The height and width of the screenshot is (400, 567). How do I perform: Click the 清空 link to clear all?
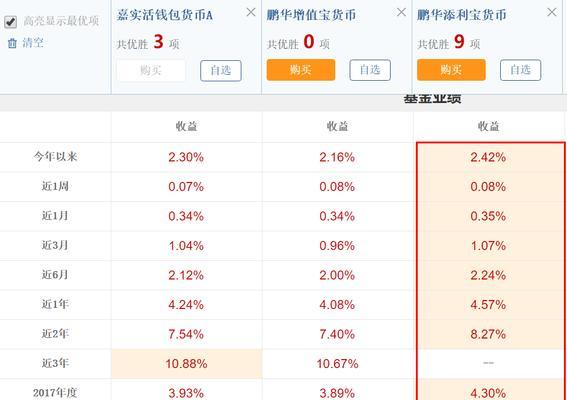pyautogui.click(x=33, y=43)
